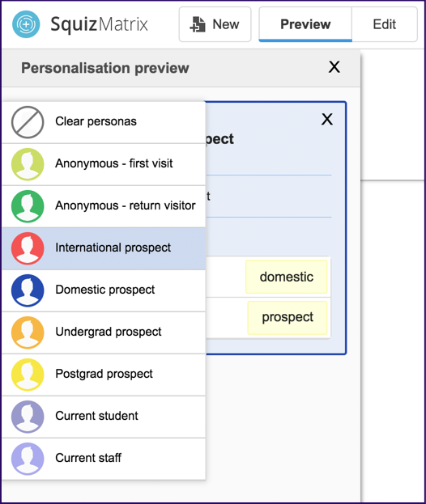
Task: Click the yellow prospect tag
Action: (288, 317)
